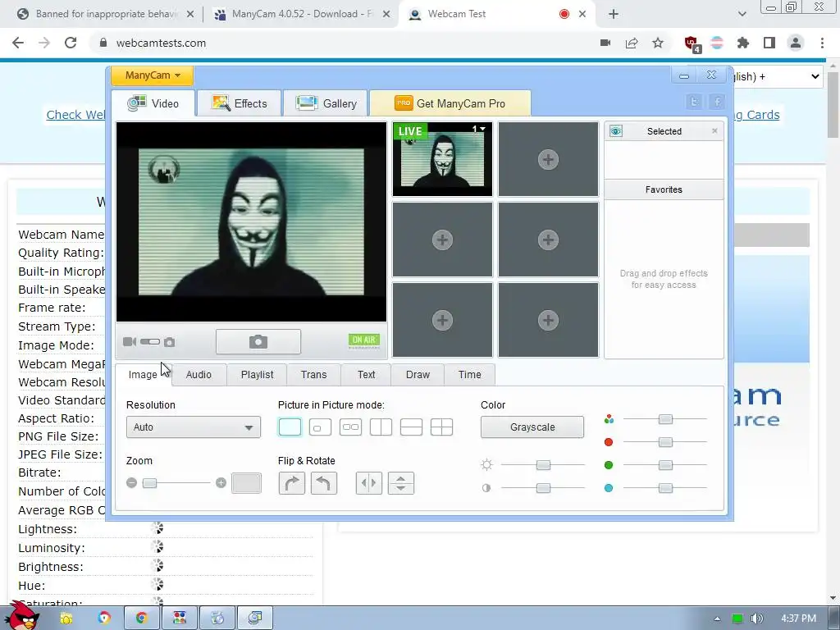Viewport: 840px width, 630px height.
Task: Add source to middle-left empty video slot
Action: [442, 240]
